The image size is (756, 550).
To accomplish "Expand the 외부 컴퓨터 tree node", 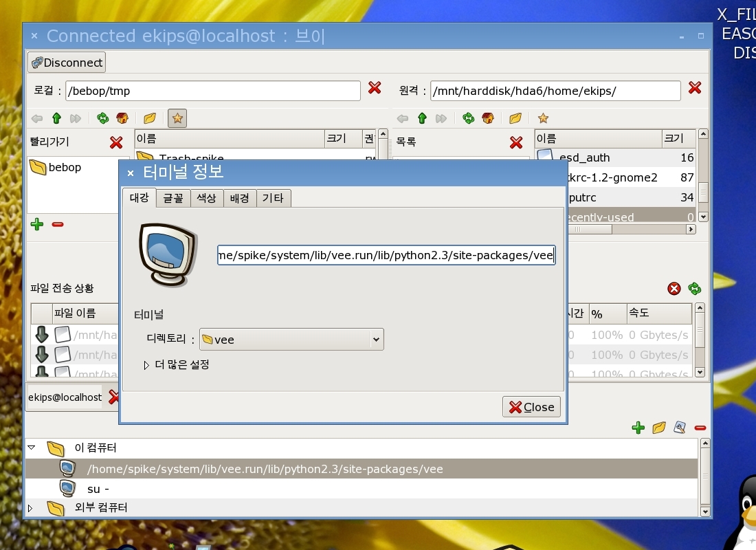I will (x=30, y=508).
